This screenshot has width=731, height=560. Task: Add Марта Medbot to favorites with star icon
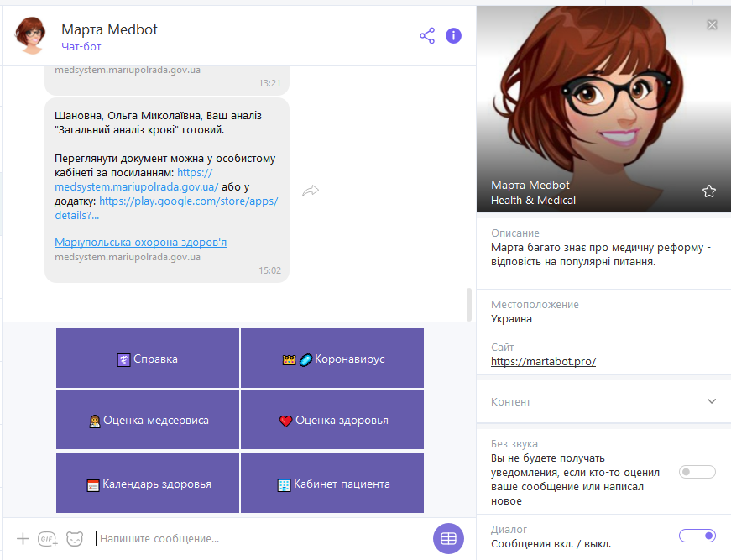coord(709,191)
